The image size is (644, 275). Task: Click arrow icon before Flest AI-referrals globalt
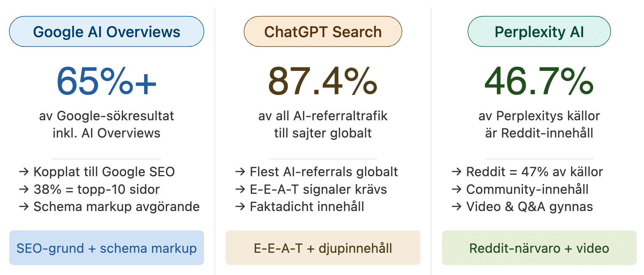click(240, 172)
